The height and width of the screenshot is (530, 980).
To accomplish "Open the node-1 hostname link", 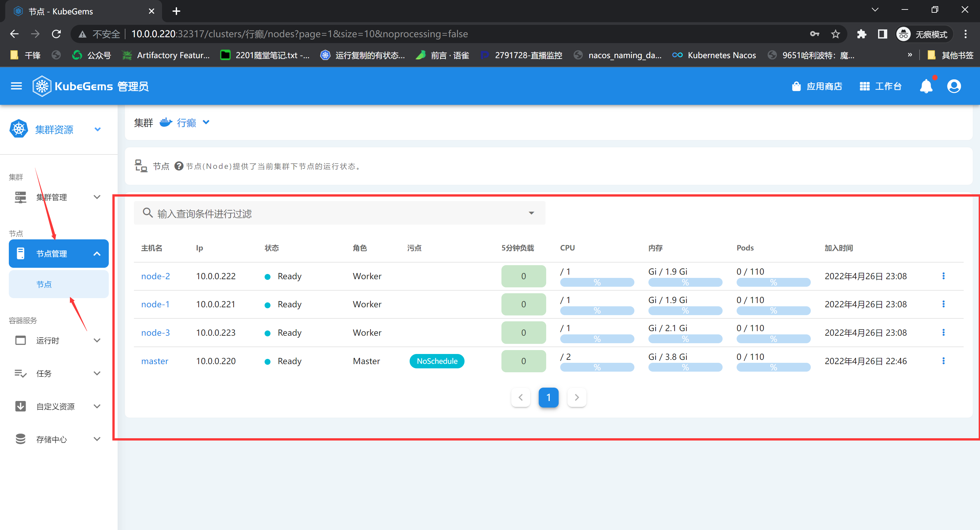I will (155, 305).
